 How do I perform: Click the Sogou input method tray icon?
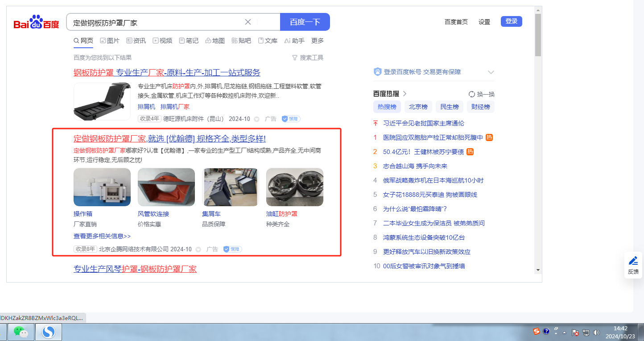(537, 331)
